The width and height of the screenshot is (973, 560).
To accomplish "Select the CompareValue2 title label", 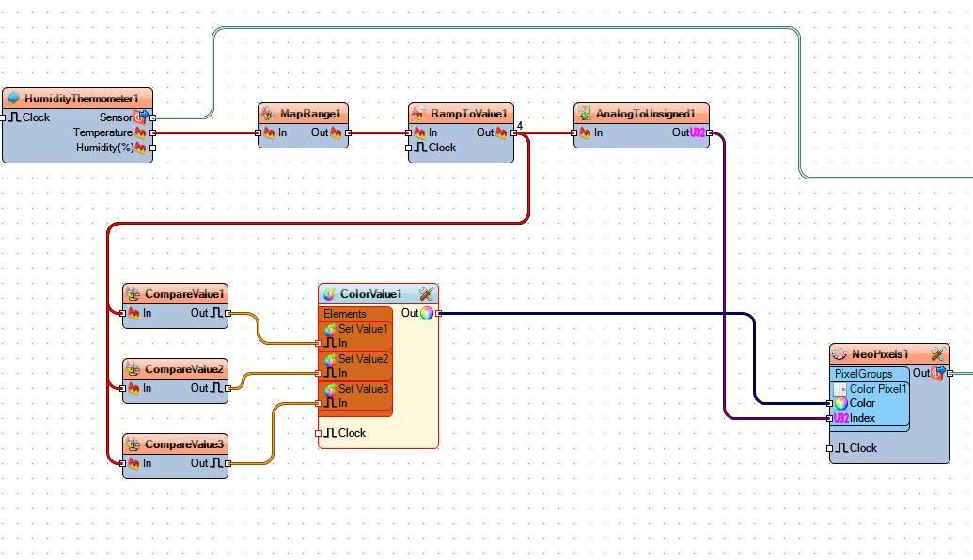I will (183, 369).
